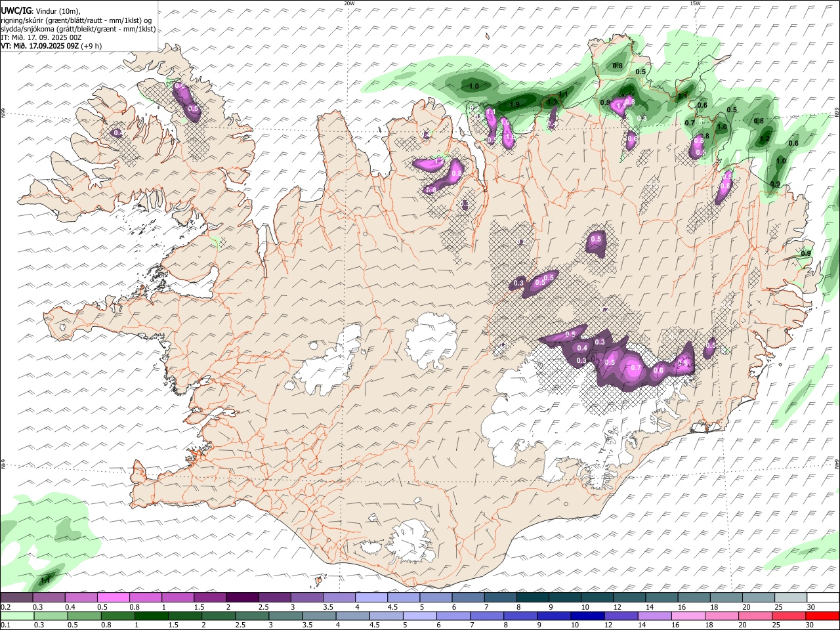Select the 0.4 snowfall value on the map

pos(581,348)
